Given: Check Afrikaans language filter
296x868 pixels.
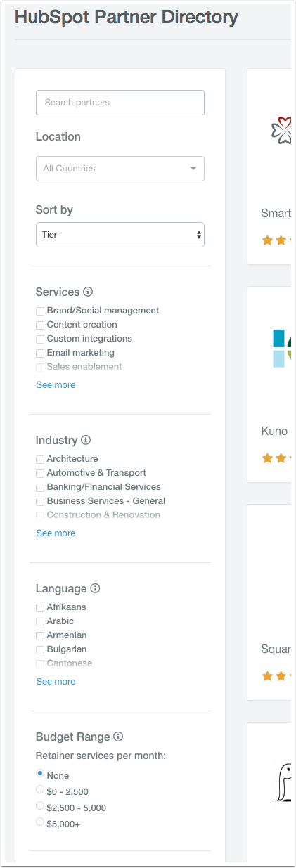Looking at the screenshot, I should [40, 607].
